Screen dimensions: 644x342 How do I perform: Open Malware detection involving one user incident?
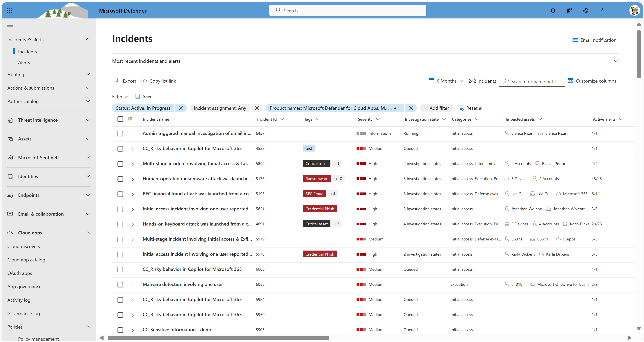(x=183, y=284)
